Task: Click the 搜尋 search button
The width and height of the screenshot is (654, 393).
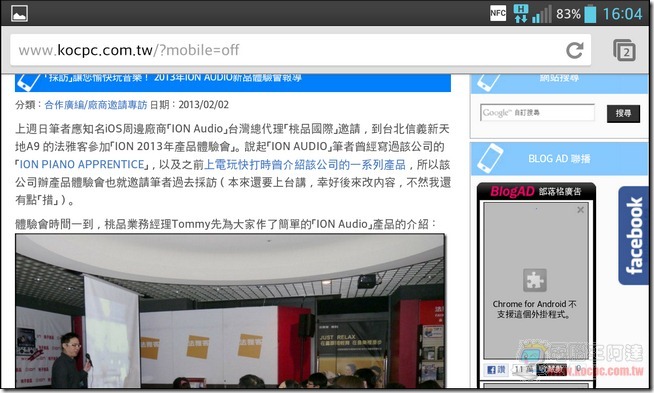Action: [x=623, y=113]
